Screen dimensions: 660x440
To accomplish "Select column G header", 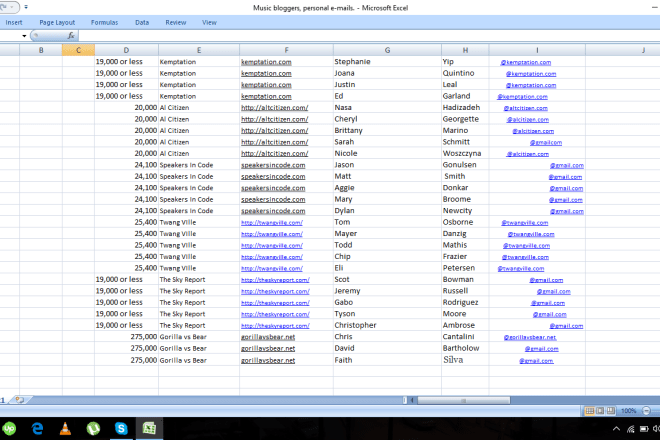I will pyautogui.click(x=387, y=50).
